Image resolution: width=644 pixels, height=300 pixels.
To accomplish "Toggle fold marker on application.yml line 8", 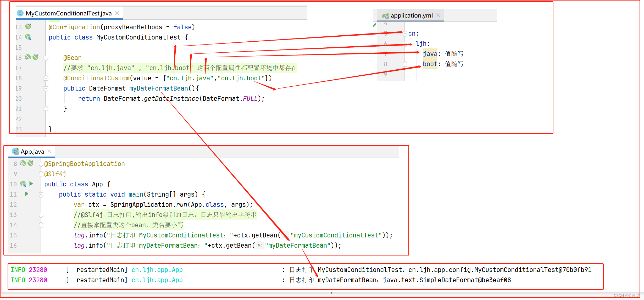I will coord(405,64).
